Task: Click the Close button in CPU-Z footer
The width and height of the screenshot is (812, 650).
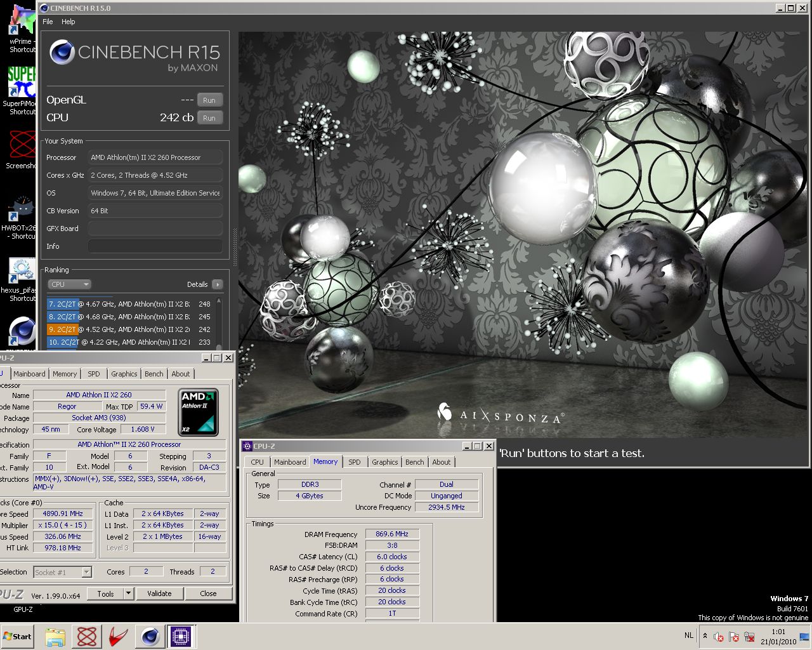Action: (x=208, y=594)
